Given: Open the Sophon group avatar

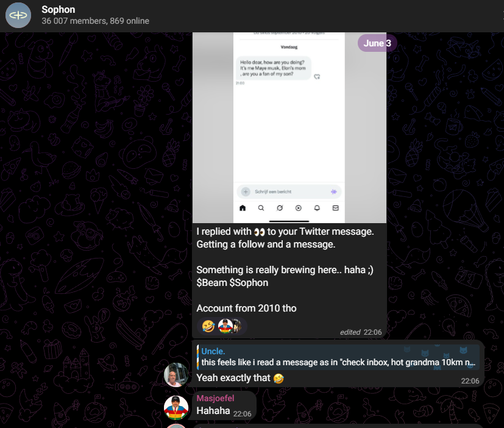Looking at the screenshot, I should [x=18, y=15].
